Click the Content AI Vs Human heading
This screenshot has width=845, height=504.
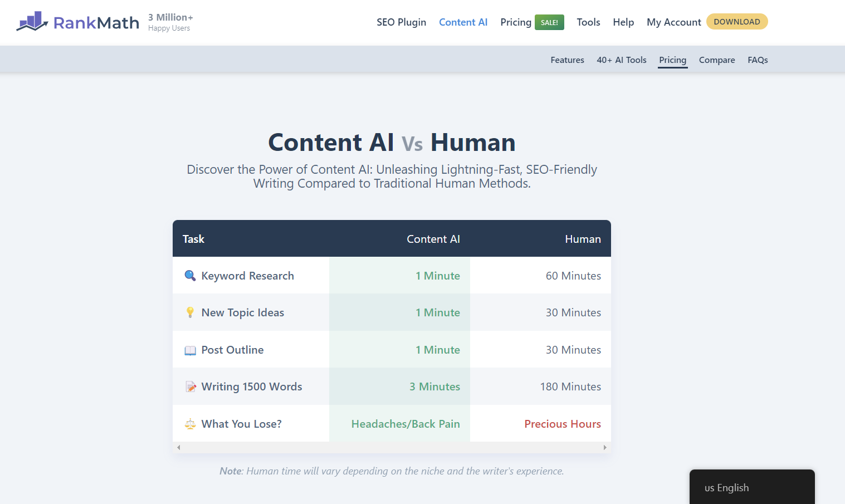click(392, 142)
